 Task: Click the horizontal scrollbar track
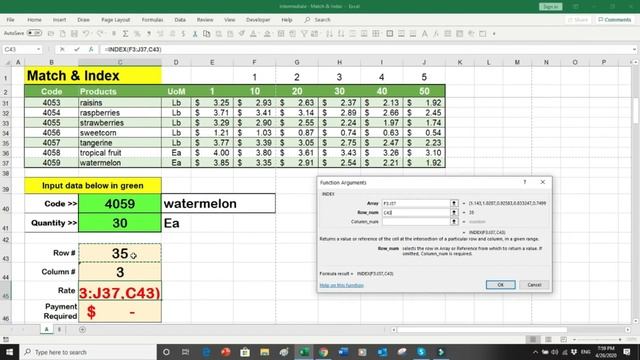(x=511, y=329)
